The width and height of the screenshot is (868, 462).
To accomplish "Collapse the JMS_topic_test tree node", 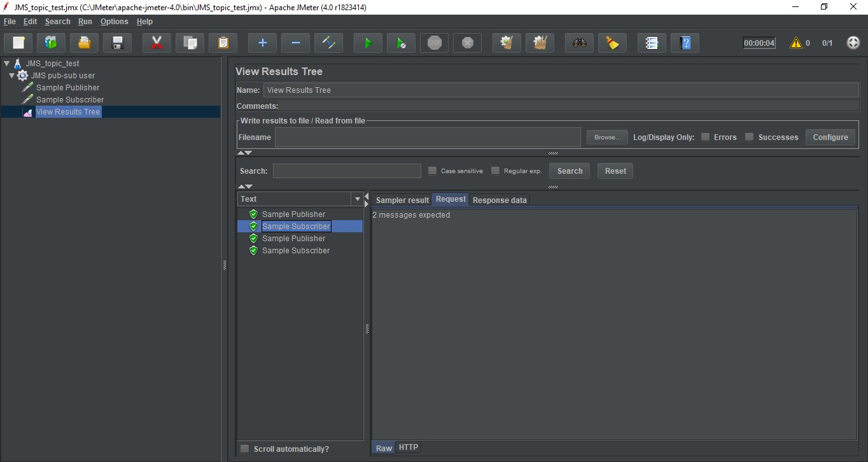I will coord(7,64).
